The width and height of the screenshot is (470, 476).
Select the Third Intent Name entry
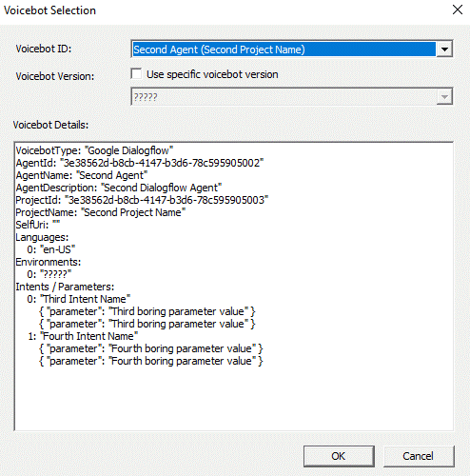click(79, 299)
